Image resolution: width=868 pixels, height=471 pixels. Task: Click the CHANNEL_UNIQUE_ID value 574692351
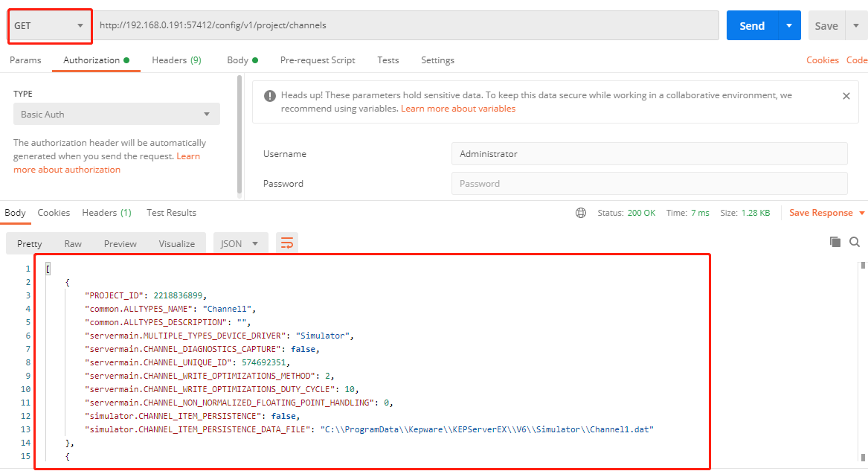[264, 362]
